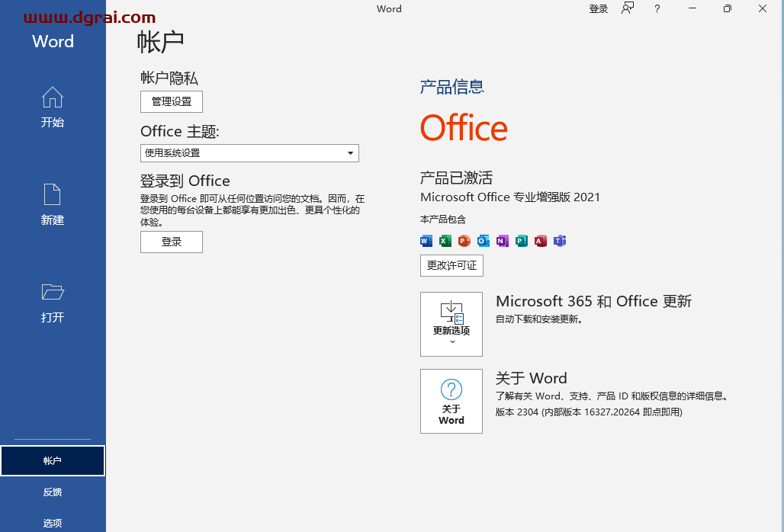
Task: Click the 登录 sign-in button under 登录到 Office
Action: click(172, 242)
